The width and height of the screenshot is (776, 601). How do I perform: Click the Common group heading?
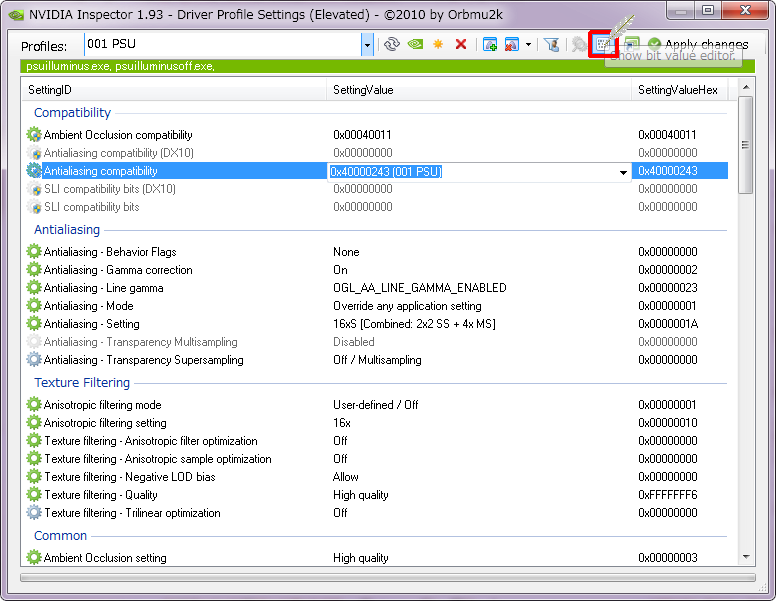point(60,536)
